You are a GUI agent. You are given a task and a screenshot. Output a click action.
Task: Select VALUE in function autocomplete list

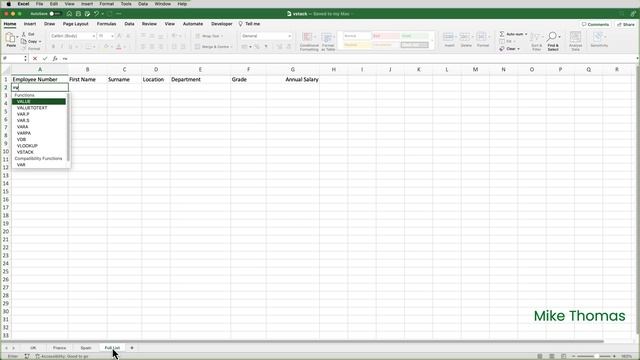tap(39, 101)
